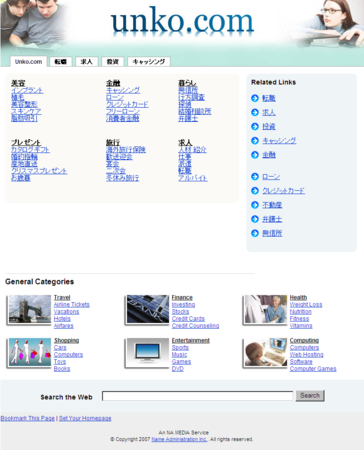Open the Set Your Homepage link
This screenshot has height=450, width=364.
tap(85, 418)
